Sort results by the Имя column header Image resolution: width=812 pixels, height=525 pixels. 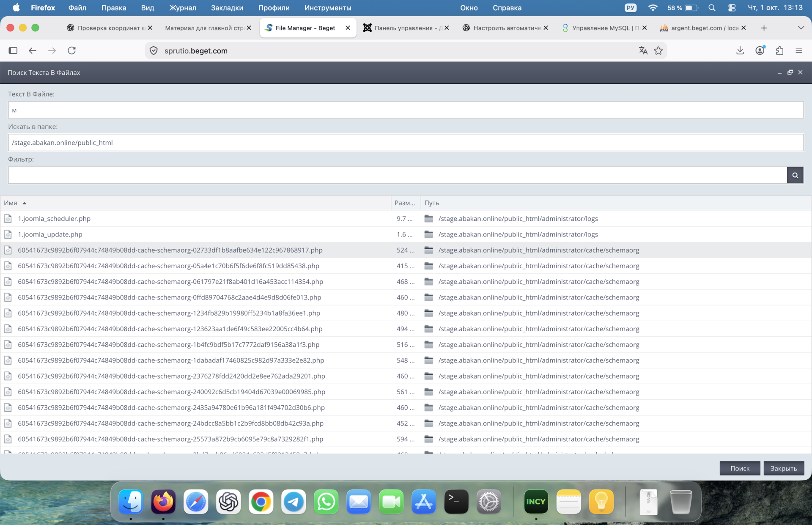click(x=10, y=203)
